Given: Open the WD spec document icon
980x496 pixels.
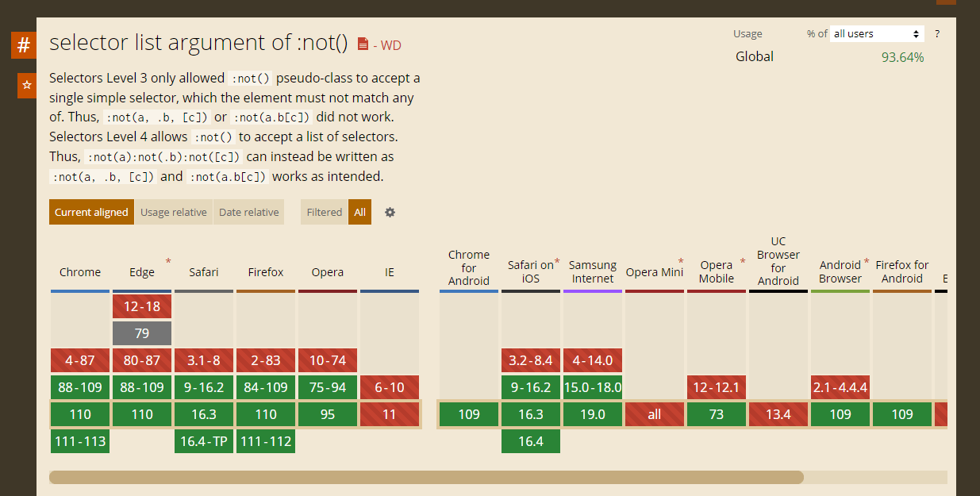Looking at the screenshot, I should point(363,44).
